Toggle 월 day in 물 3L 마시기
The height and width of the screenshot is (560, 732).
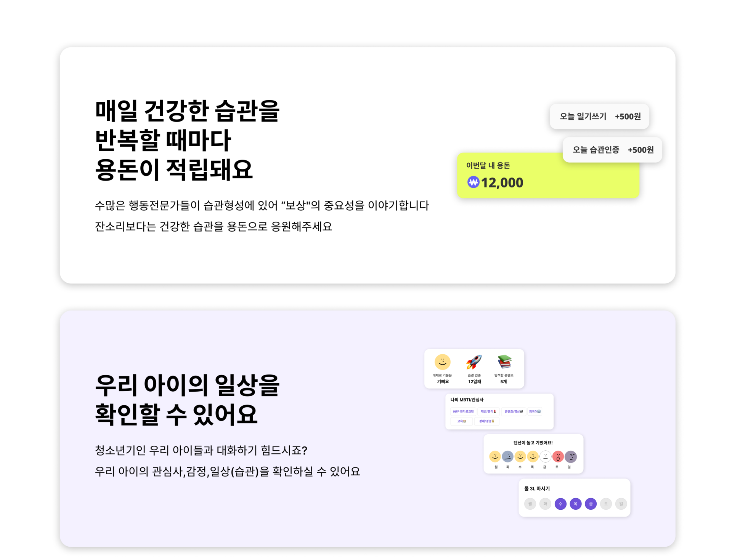[530, 504]
